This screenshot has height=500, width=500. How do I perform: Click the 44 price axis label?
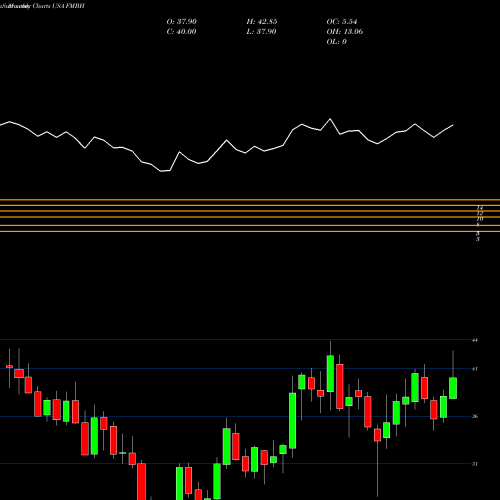(475, 340)
